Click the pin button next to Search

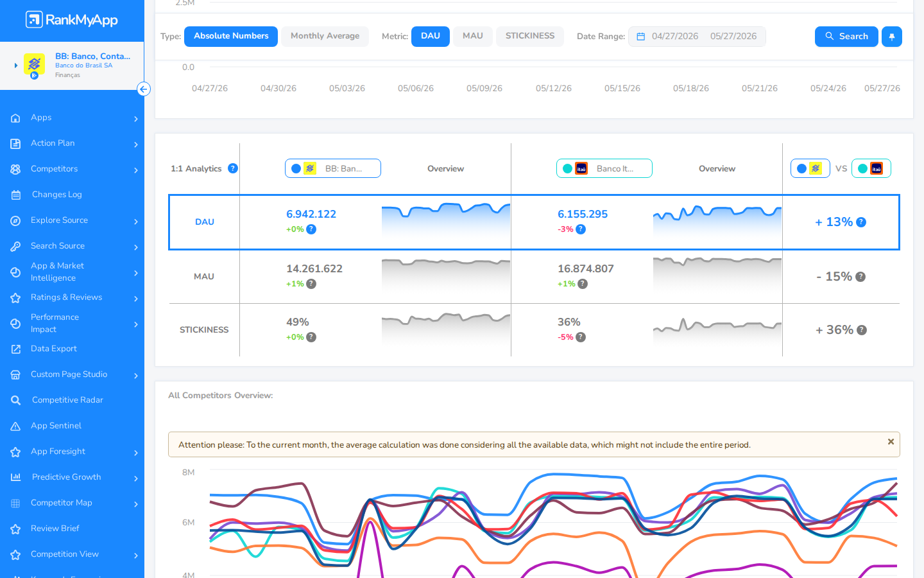(892, 37)
